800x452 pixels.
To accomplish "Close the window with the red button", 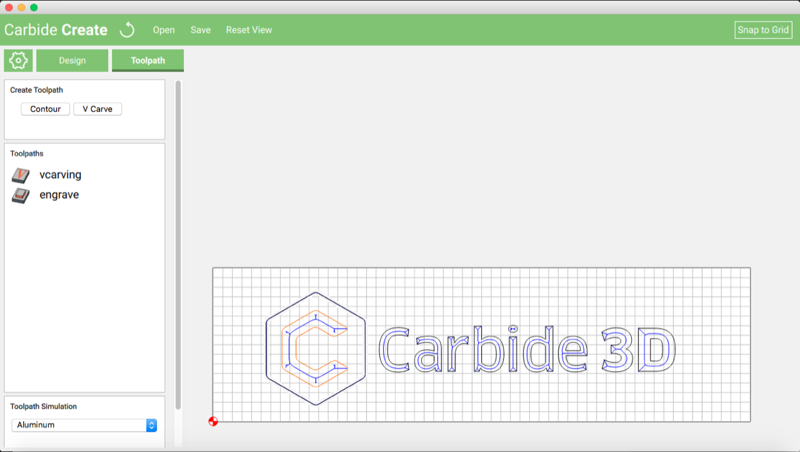I will pyautogui.click(x=9, y=8).
